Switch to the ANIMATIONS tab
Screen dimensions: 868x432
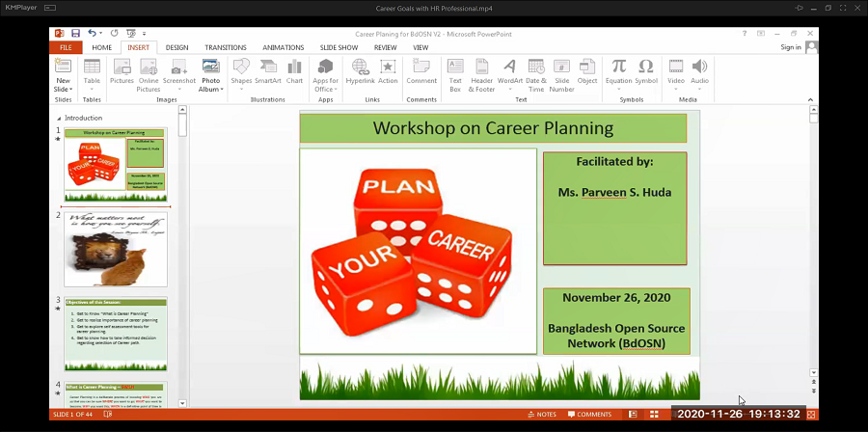click(x=283, y=47)
